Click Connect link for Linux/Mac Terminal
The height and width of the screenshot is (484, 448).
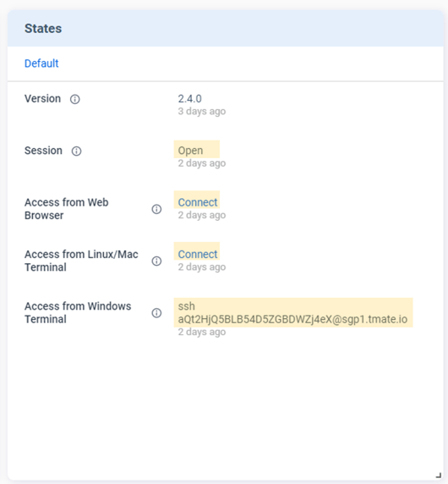198,255
